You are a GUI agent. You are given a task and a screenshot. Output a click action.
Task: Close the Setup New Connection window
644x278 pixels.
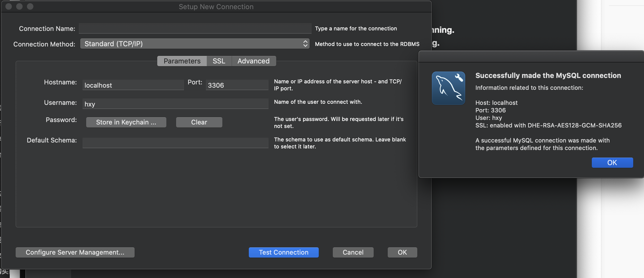(x=9, y=6)
